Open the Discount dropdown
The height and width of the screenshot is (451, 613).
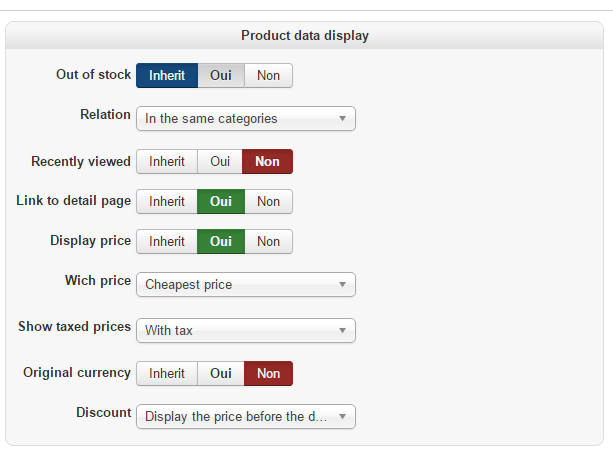tap(246, 417)
